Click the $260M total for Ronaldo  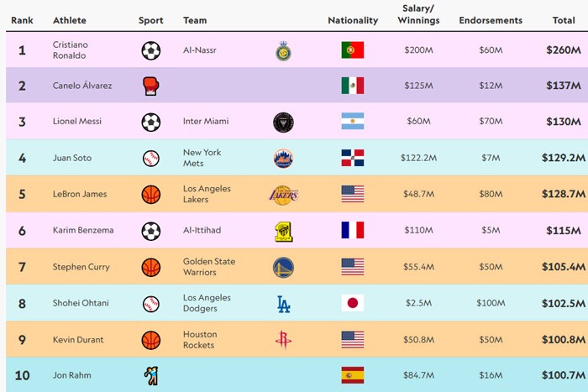tap(563, 50)
